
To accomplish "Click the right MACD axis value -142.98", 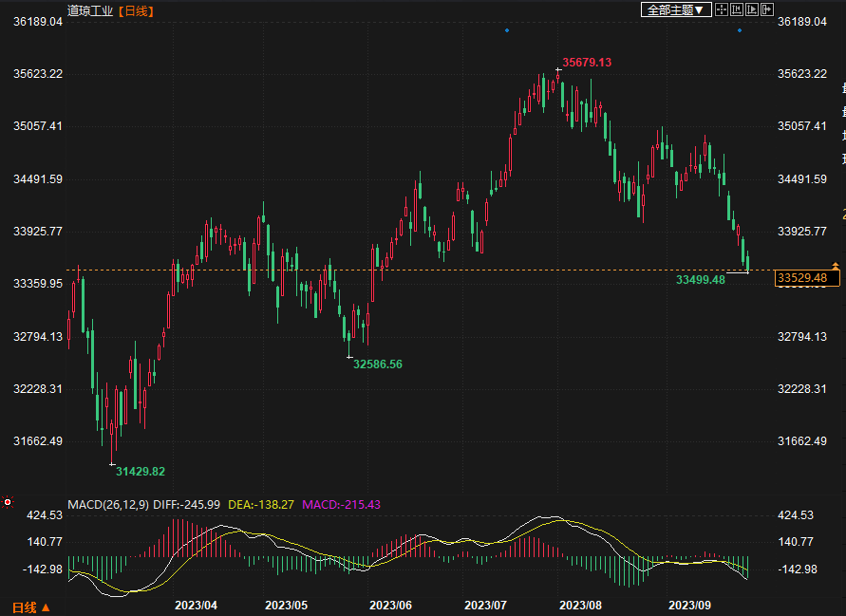I will (x=798, y=569).
